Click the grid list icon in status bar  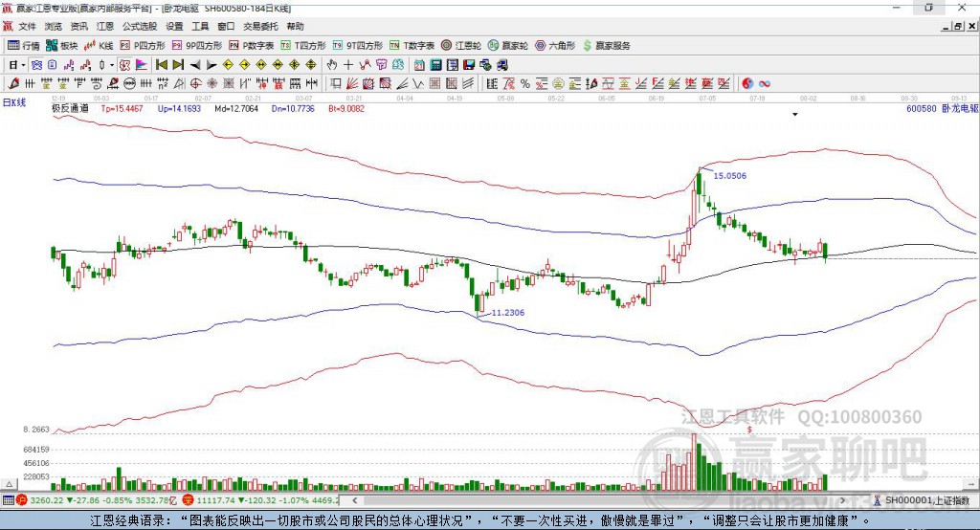[x=8, y=500]
